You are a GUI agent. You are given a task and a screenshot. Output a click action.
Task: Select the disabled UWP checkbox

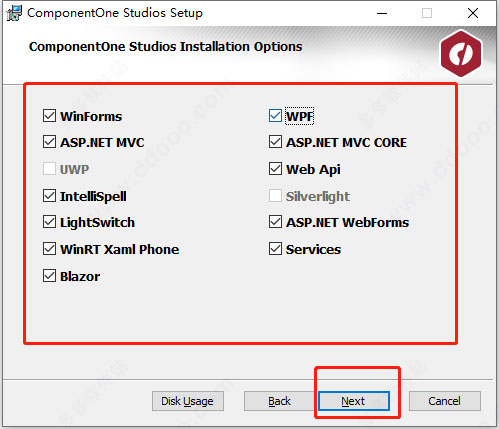coord(49,169)
